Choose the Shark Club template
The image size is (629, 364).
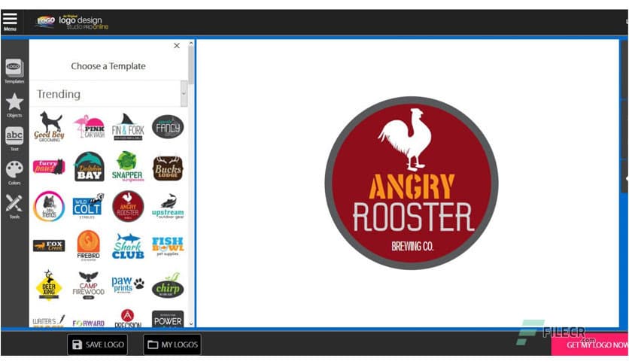pos(128,245)
